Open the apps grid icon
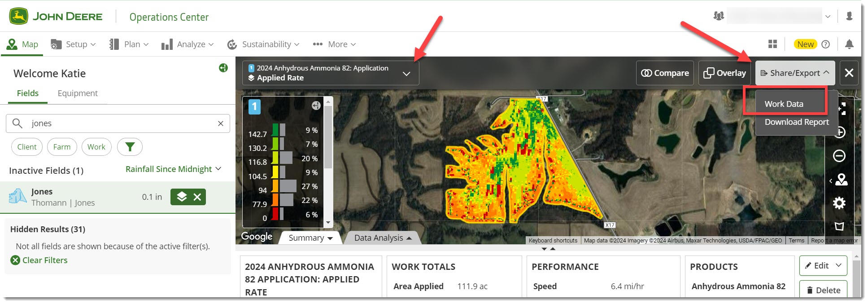 pyautogui.click(x=772, y=44)
